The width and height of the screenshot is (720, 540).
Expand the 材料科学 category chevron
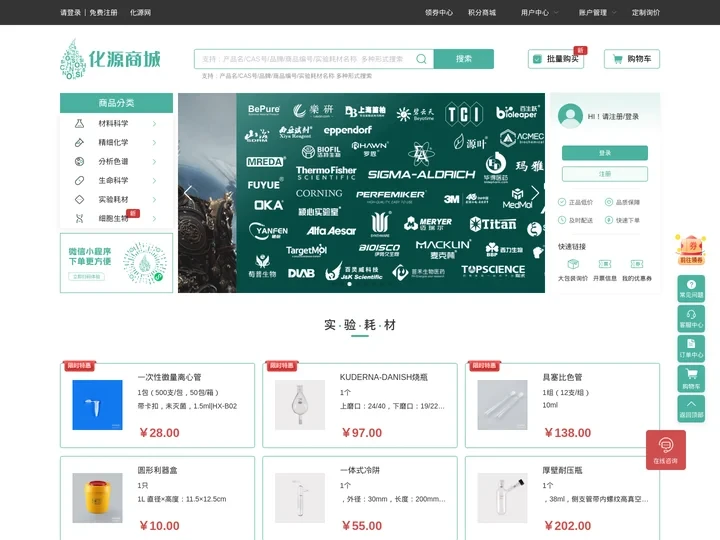(x=154, y=124)
